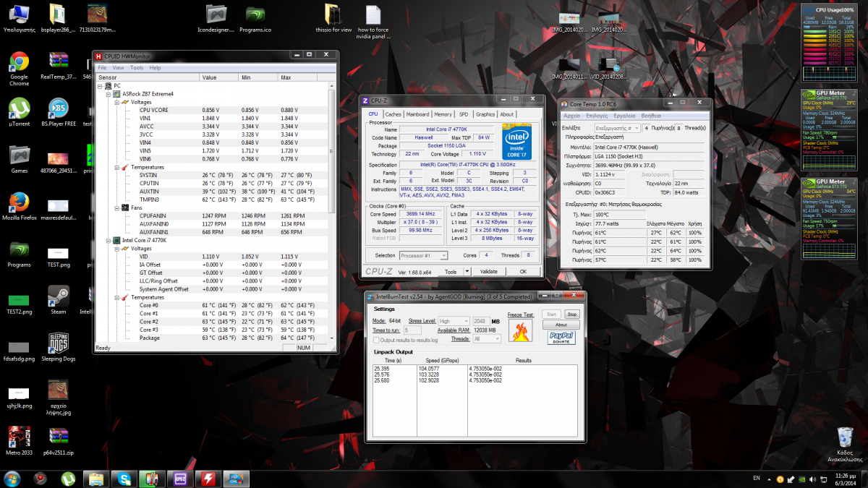868x488 pixels.
Task: Open the Help menu in HWMonitor
Action: (155, 68)
